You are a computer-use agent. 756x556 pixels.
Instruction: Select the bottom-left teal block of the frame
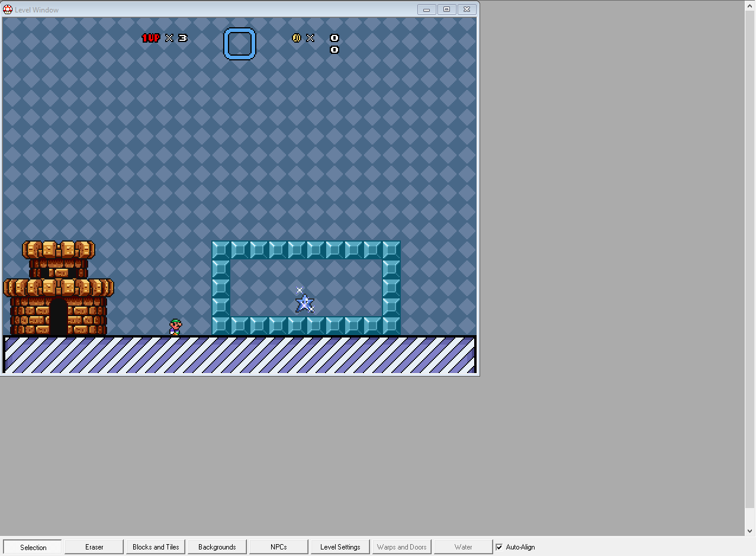coord(221,326)
